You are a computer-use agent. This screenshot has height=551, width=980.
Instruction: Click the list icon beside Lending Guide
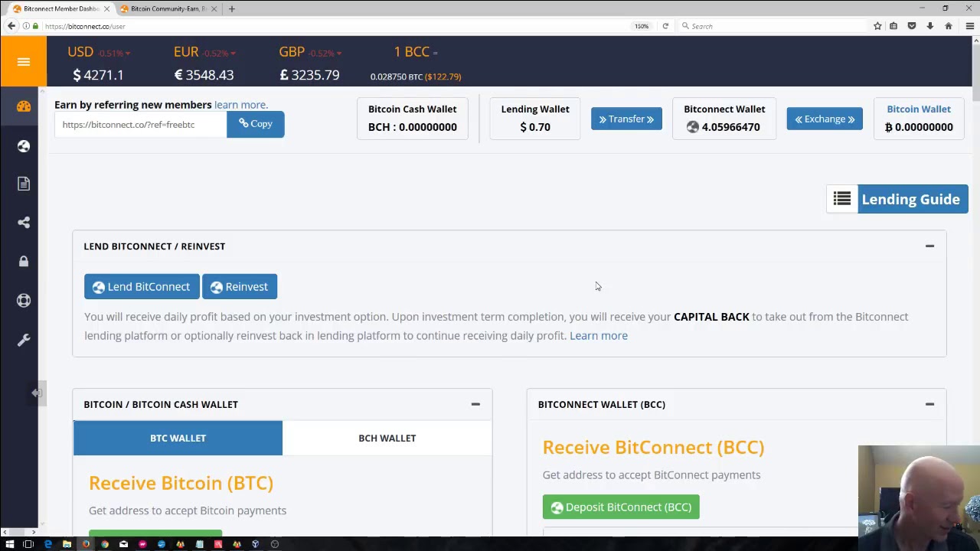[842, 199]
